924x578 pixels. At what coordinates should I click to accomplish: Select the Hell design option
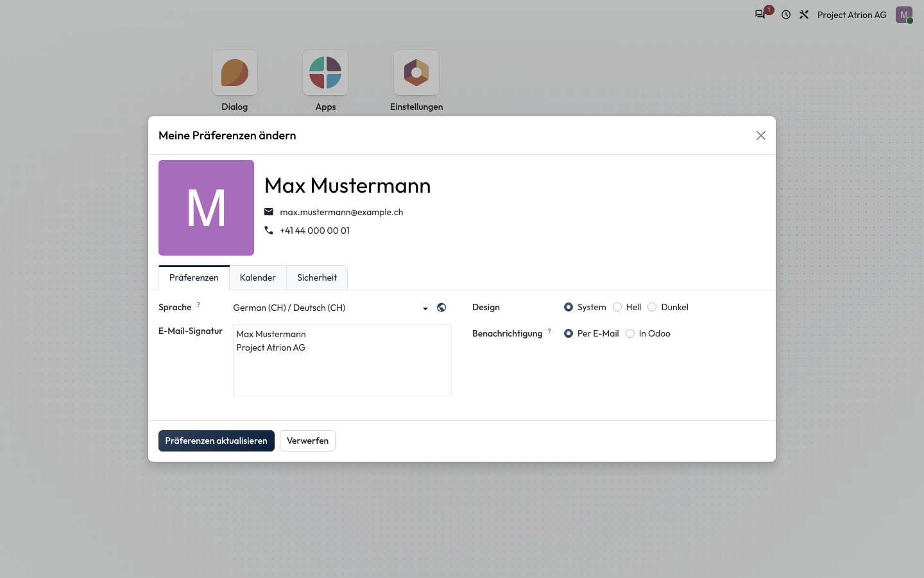point(617,307)
